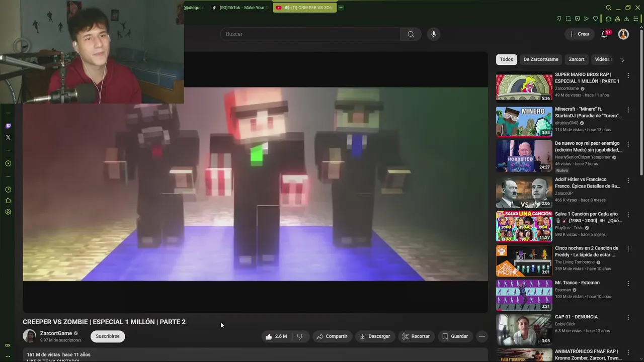
Task: Open GX Corner at sidebar bottom
Action: (8, 345)
